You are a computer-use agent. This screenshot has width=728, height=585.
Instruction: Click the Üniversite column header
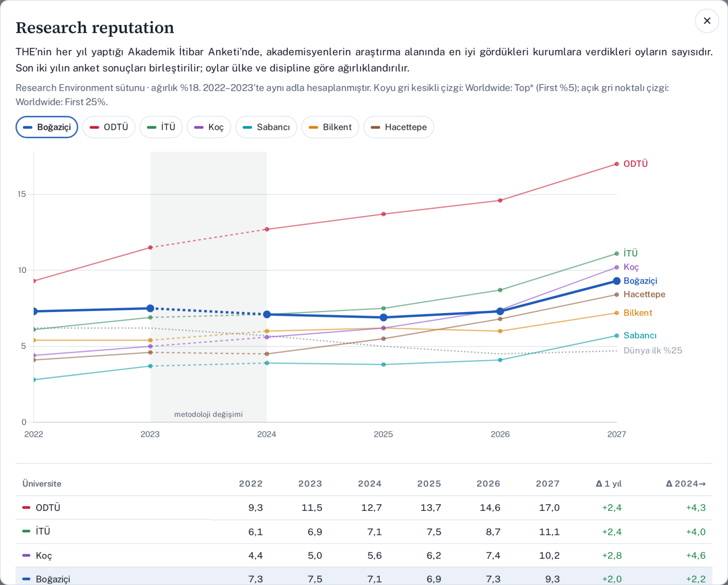click(42, 484)
